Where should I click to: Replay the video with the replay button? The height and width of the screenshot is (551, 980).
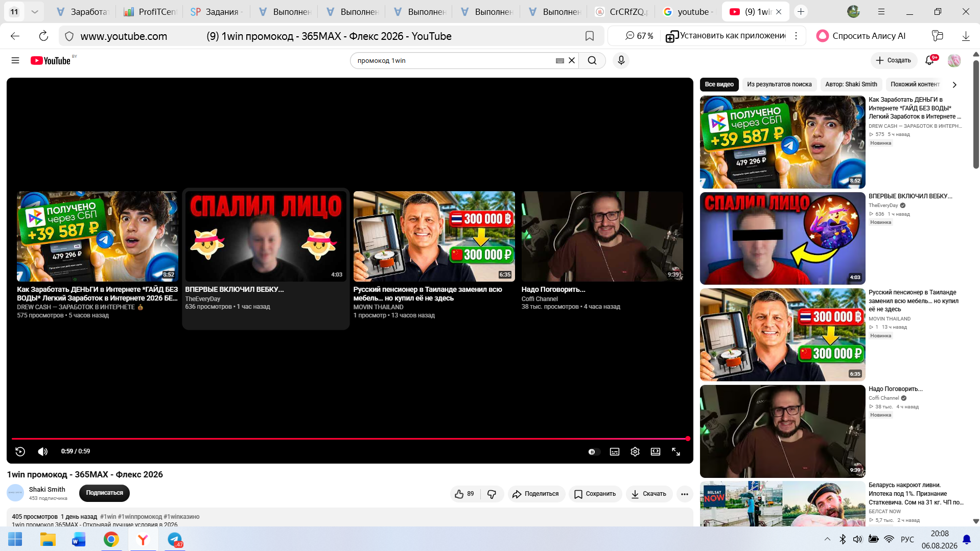tap(20, 451)
